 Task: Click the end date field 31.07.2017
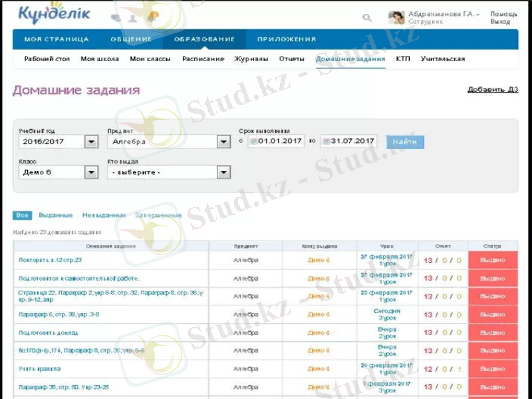click(353, 141)
